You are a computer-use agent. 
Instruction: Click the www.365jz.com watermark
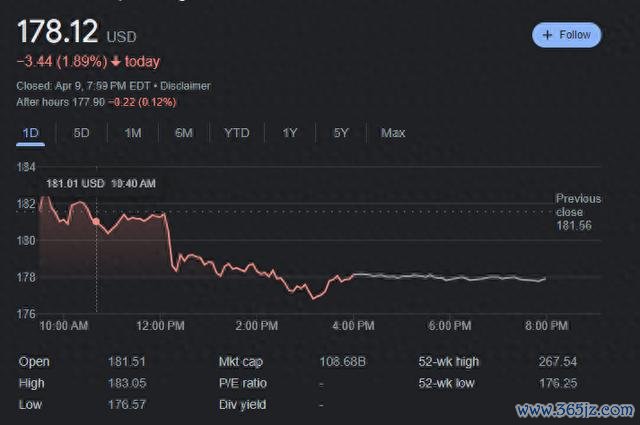[574, 409]
